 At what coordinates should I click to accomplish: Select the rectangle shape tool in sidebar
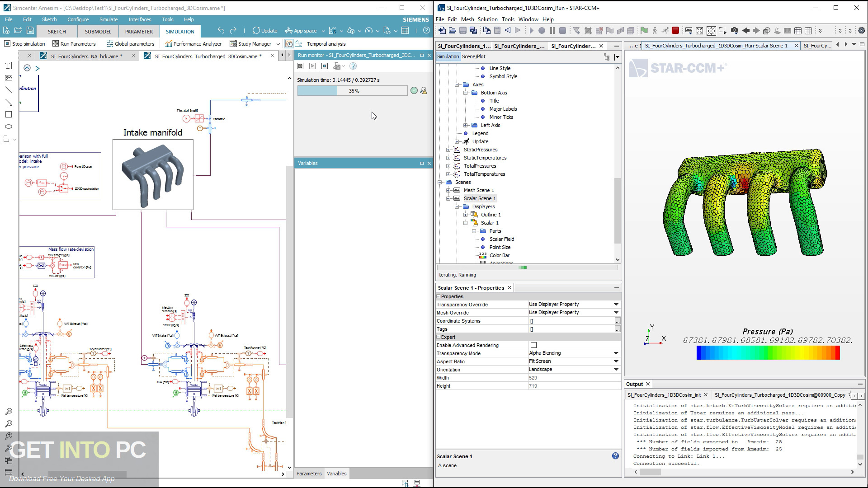(8, 114)
